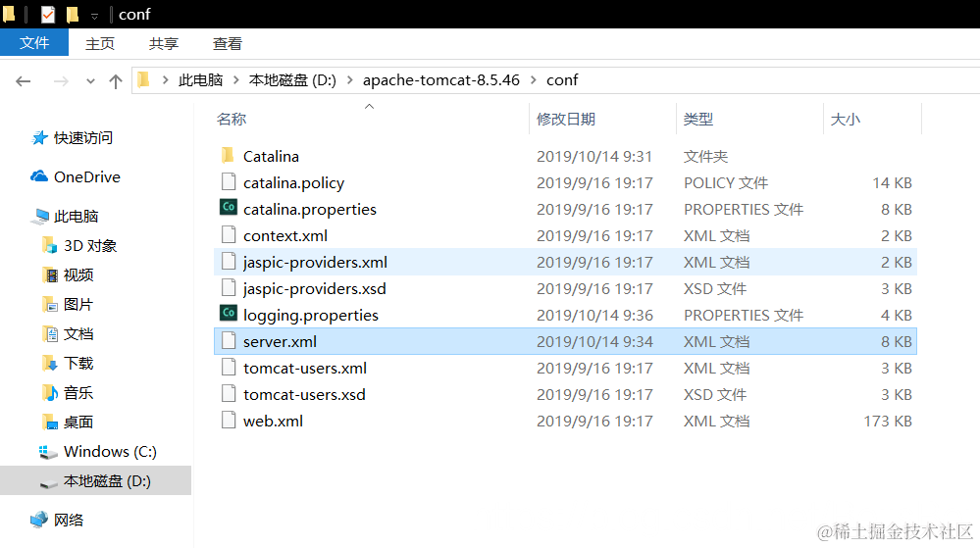Click the 音乐 music folder icon
This screenshot has height=548, width=980.
click(50, 392)
